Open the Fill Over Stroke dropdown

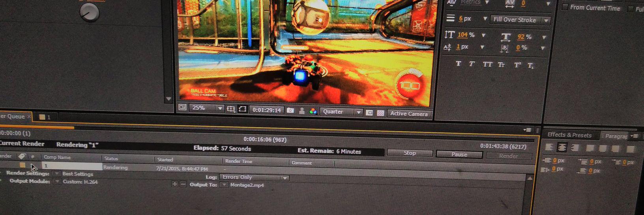[520, 20]
